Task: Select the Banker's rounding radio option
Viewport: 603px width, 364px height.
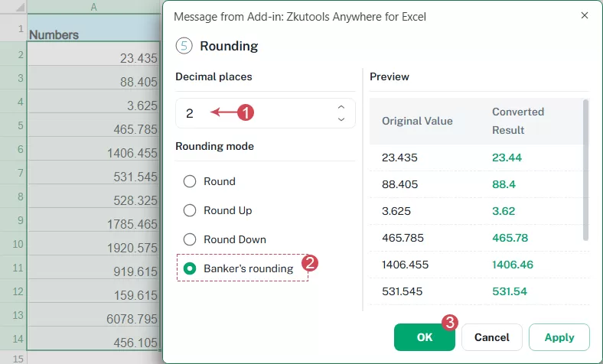Action: pyautogui.click(x=190, y=268)
